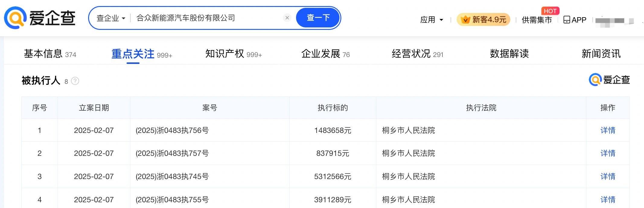Screen dimensions: 644x208
Task: Go to the 新闻资讯 tab
Action: coord(601,54)
